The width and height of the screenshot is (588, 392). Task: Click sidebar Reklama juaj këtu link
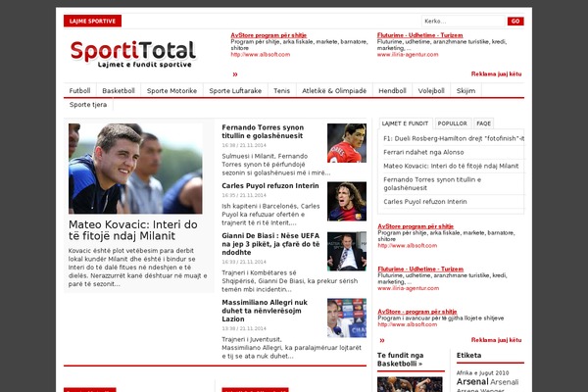496,340
